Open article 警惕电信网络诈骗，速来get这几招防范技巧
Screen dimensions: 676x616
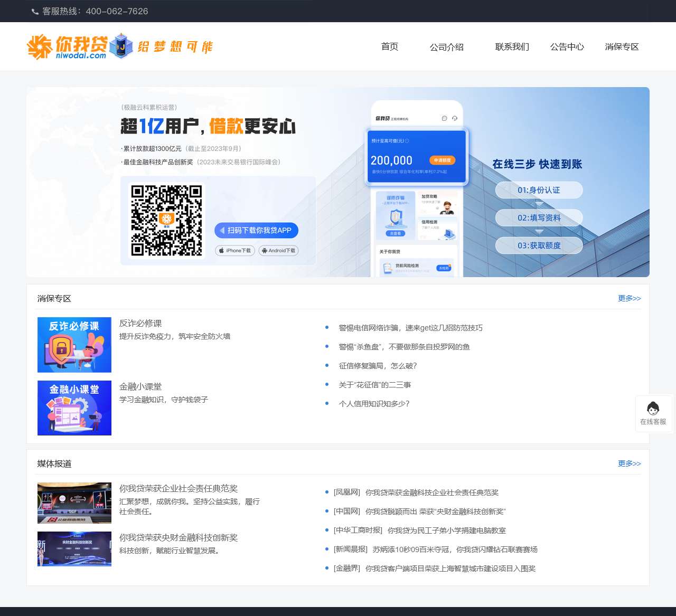click(x=410, y=328)
